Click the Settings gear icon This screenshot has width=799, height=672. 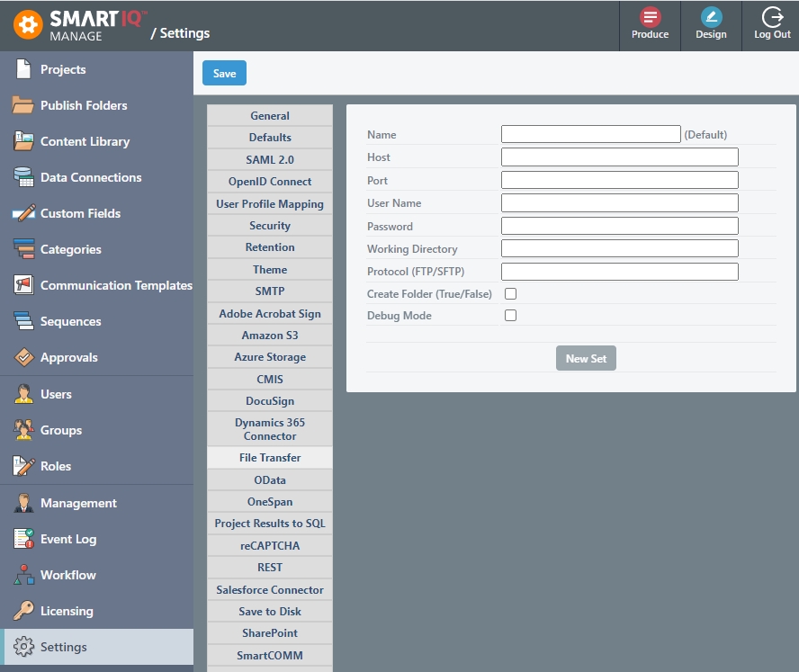point(23,647)
